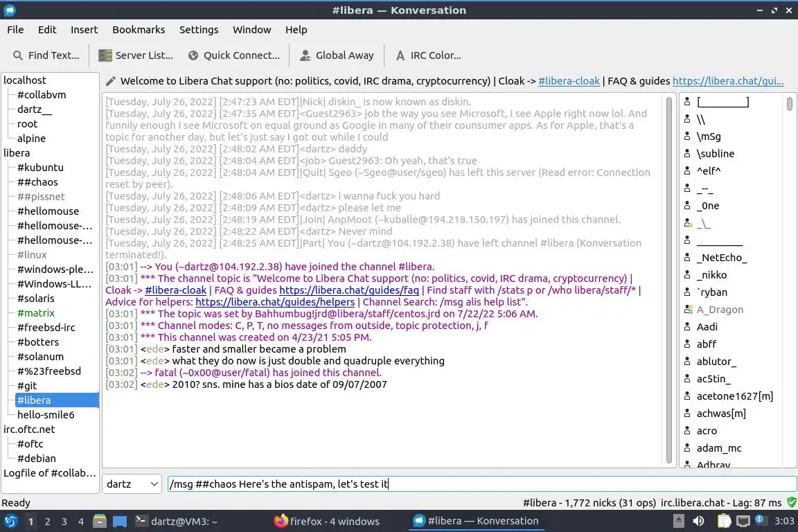Image resolution: width=798 pixels, height=532 pixels.
Task: Open the Help menu
Action: click(296, 30)
